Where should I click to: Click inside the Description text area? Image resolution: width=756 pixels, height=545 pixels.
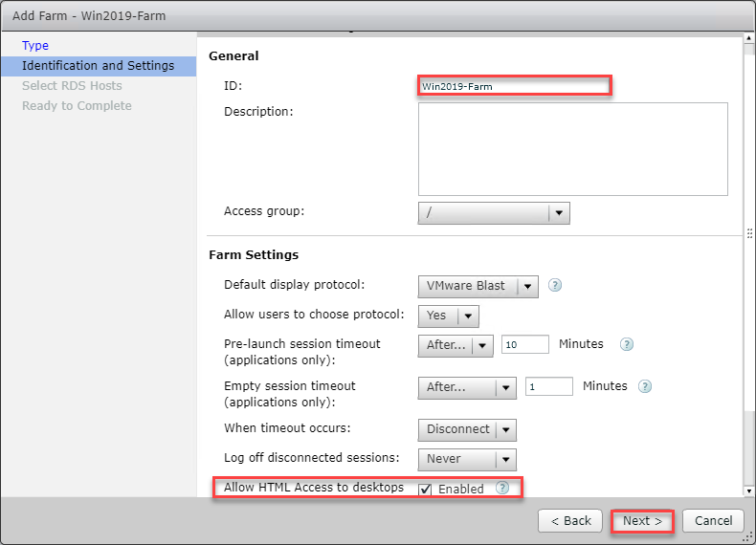tap(572, 149)
